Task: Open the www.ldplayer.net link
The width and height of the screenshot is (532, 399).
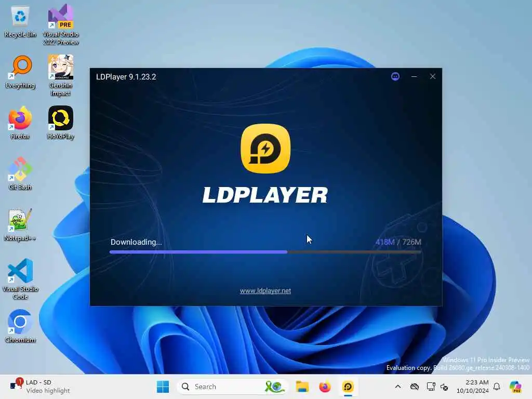Action: pos(265,291)
